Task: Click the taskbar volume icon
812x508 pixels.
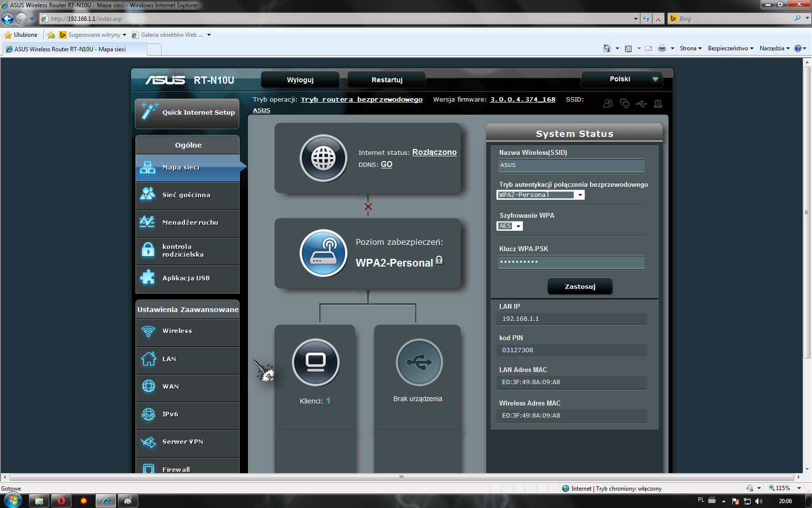Action: point(759,501)
